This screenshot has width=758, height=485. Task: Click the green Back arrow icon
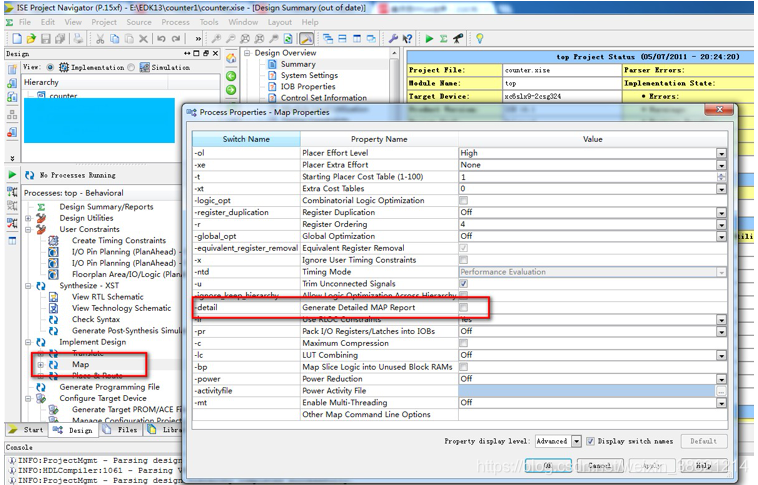pos(231,76)
